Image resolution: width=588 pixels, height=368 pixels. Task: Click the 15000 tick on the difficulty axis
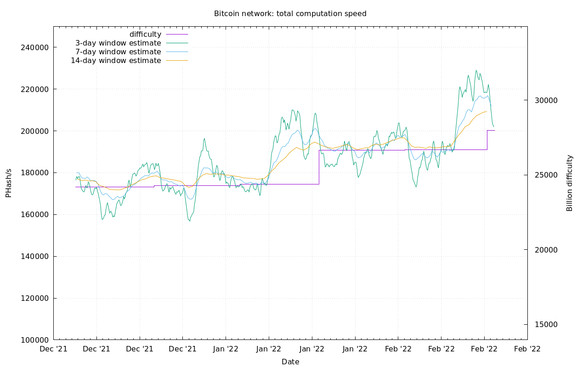(546, 325)
